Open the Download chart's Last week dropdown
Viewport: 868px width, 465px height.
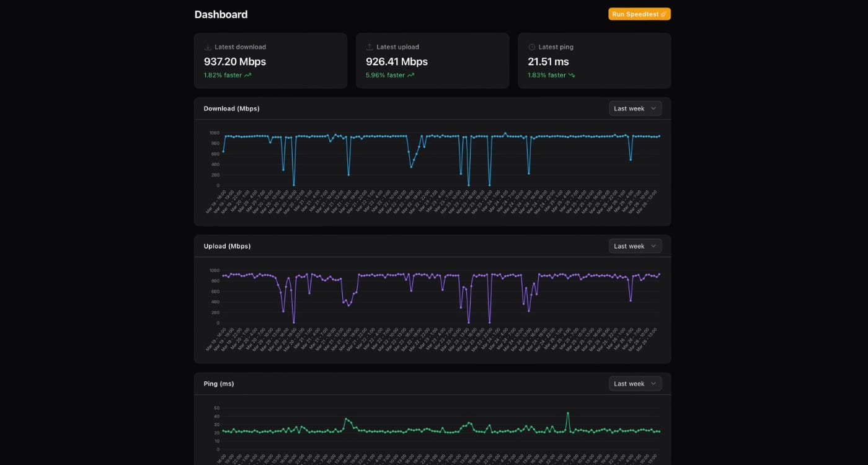635,108
